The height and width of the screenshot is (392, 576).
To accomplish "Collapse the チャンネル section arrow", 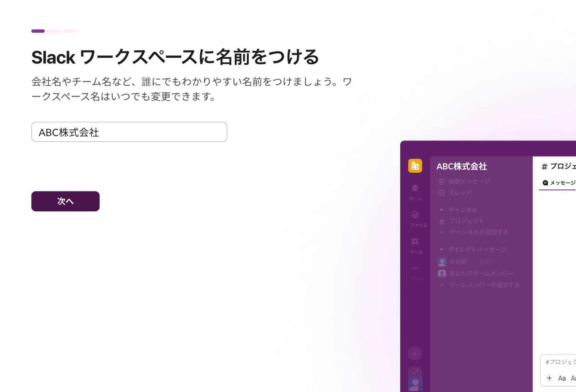I will point(441,210).
